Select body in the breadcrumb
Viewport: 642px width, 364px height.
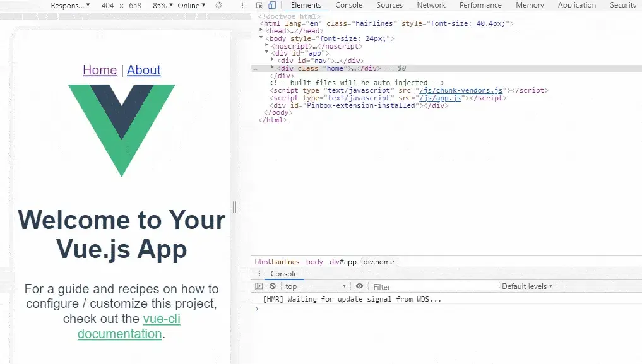click(x=314, y=262)
